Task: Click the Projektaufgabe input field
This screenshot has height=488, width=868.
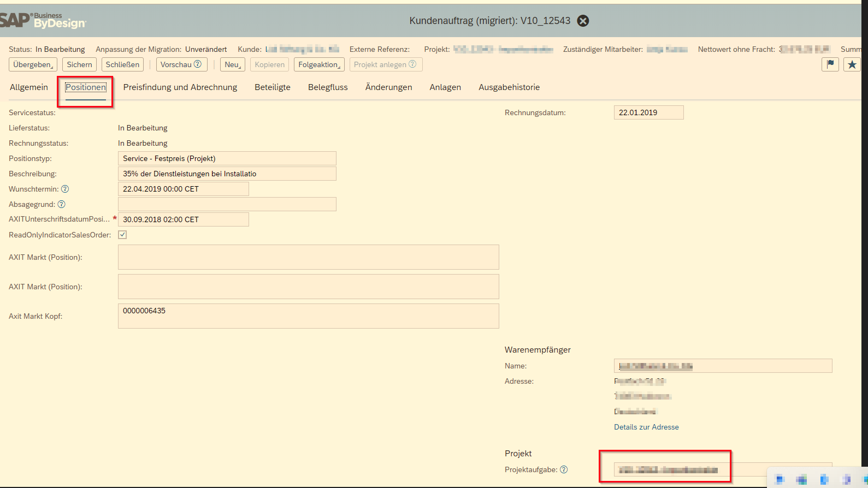Action: tap(723, 469)
